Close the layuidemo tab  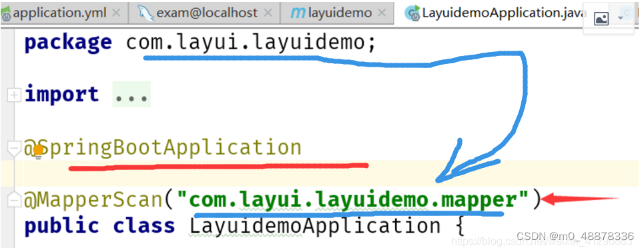[382, 13]
